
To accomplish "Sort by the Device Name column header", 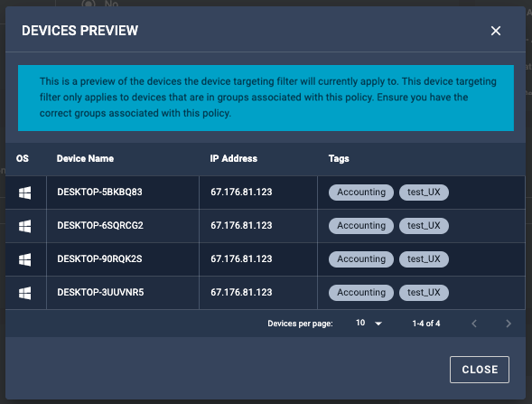I will pyautogui.click(x=85, y=158).
